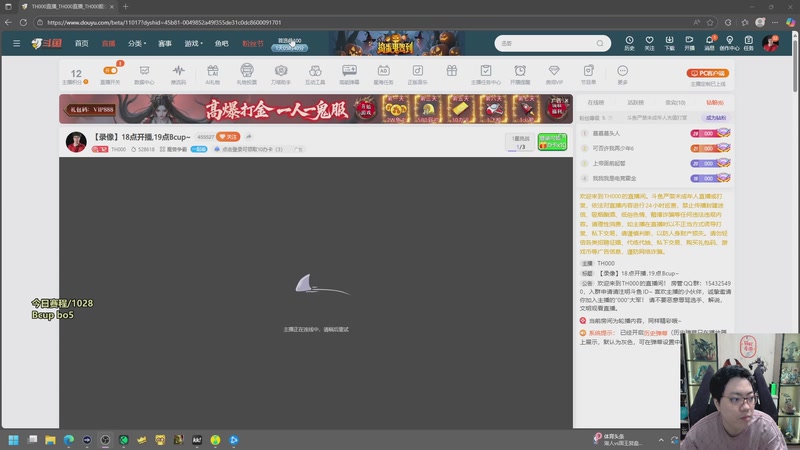This screenshot has height=450, width=800.
Task: Expand the 分类 category dropdown
Action: point(137,43)
